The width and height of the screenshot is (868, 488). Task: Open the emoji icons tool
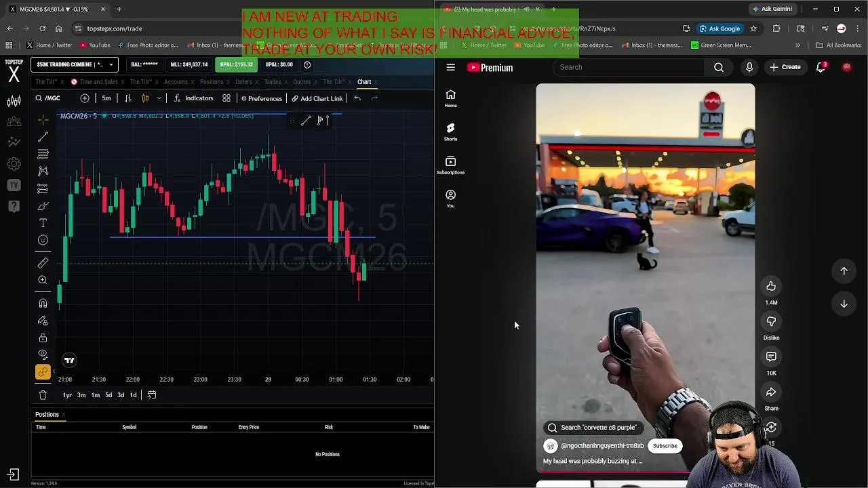43,240
